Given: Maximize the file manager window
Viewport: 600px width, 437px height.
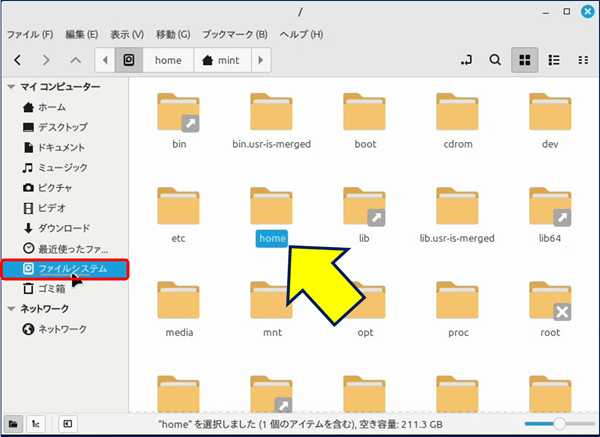Looking at the screenshot, I should point(567,11).
